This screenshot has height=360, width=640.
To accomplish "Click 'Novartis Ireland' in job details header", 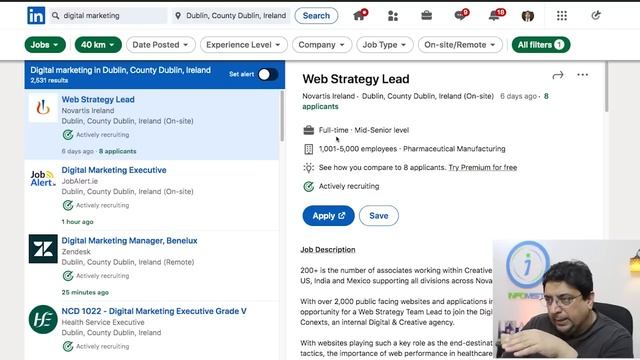I will click(x=329, y=96).
